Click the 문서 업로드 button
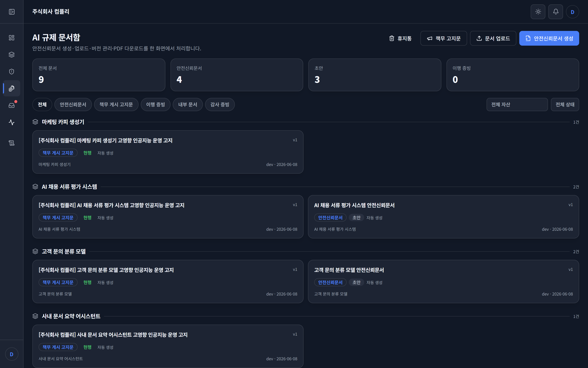588x368 pixels. click(x=493, y=38)
